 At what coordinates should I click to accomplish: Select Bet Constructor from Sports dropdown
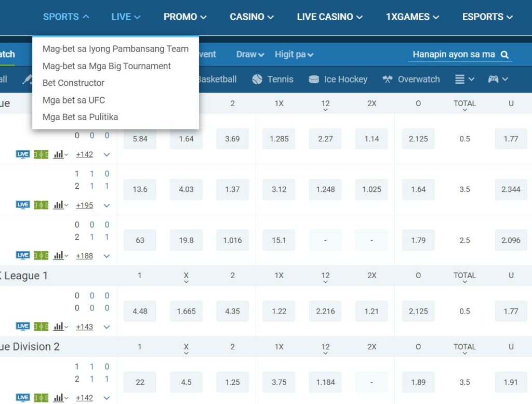pos(73,83)
